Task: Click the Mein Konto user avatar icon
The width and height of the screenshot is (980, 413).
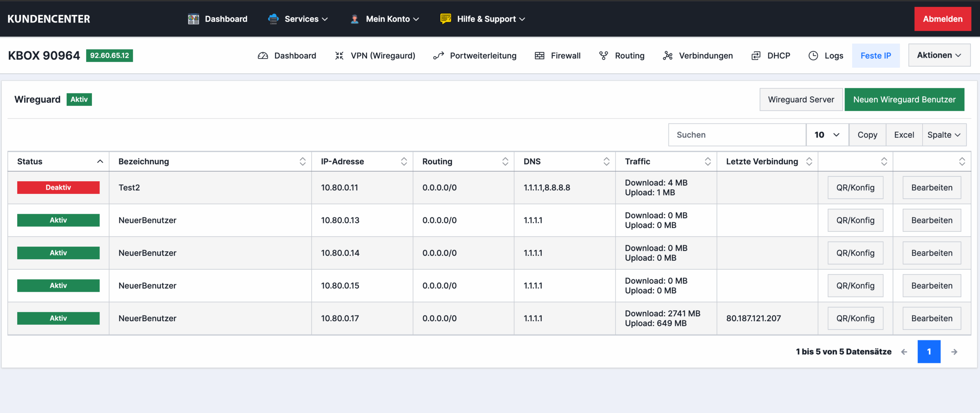Action: click(x=354, y=19)
